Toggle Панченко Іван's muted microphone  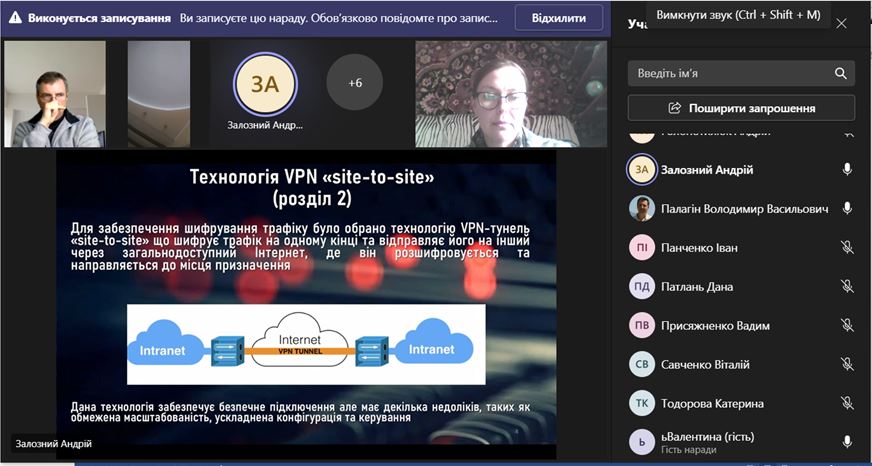[847, 247]
